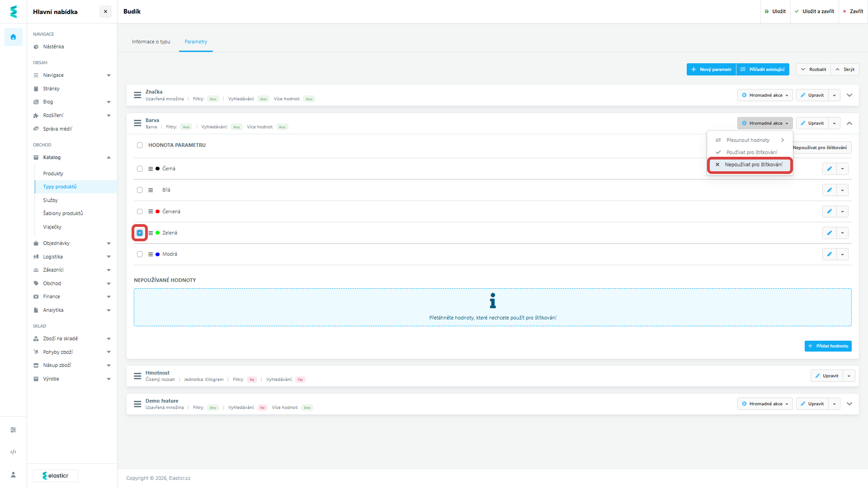Click drag handle icon of Značka parameter

pyautogui.click(x=137, y=95)
